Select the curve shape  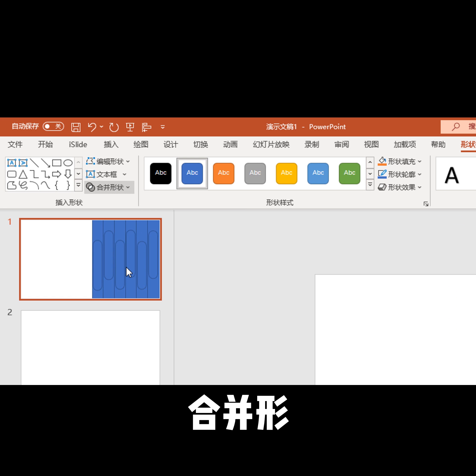tap(46, 185)
